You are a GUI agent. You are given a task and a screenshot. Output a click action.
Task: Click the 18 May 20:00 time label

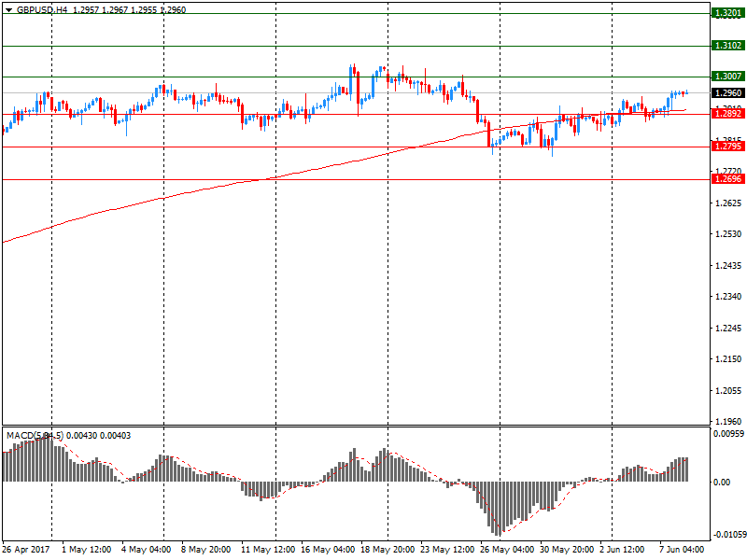(x=388, y=550)
